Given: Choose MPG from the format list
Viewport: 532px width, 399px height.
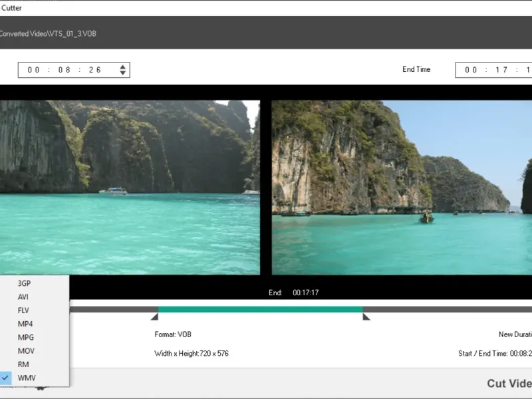Looking at the screenshot, I should (x=26, y=338).
